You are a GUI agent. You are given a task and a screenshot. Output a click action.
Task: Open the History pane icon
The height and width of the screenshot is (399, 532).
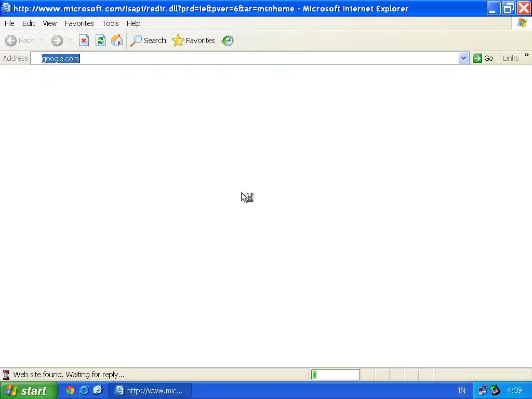click(x=228, y=41)
